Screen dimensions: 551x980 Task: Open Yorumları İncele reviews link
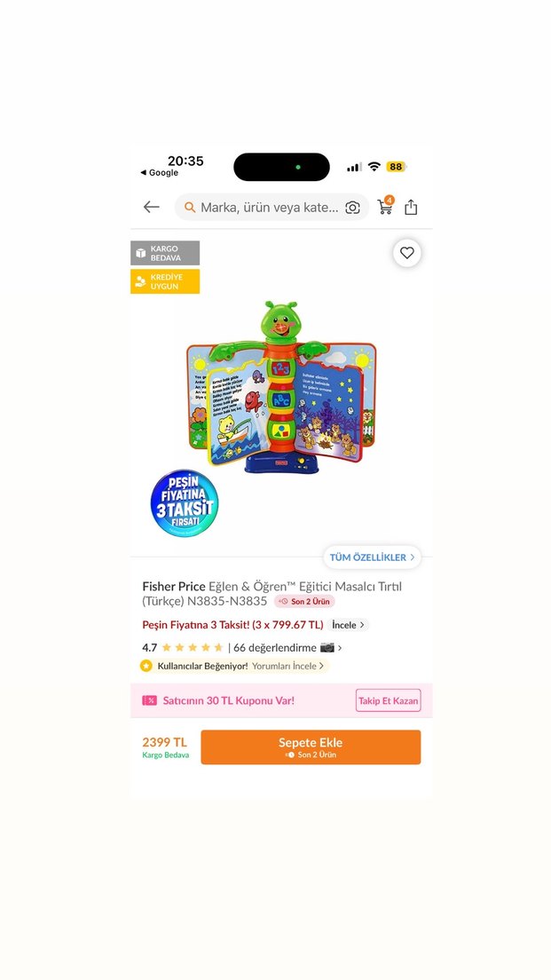288,667
